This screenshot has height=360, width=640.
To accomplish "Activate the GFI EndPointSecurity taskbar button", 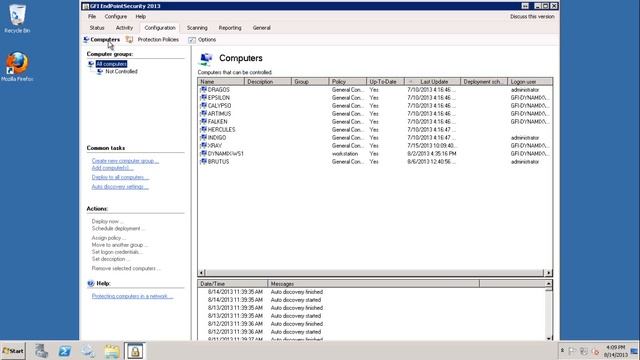I will 135,351.
